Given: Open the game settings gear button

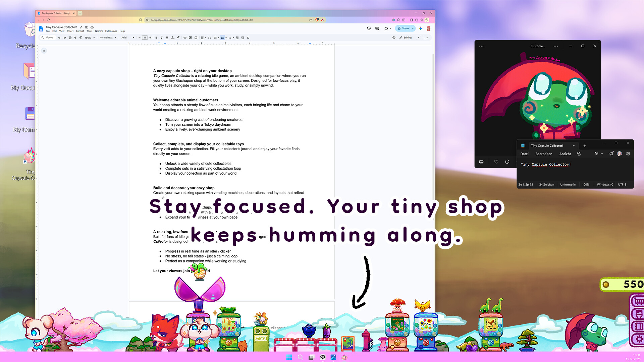Looking at the screenshot, I should coord(638,339).
